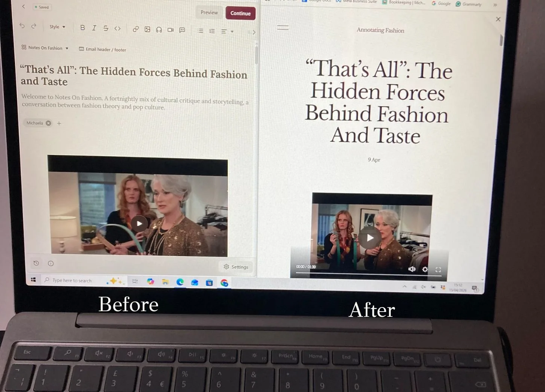This screenshot has width=545, height=392.
Task: Click the preview pane's scrollbar
Action: [501, 40]
